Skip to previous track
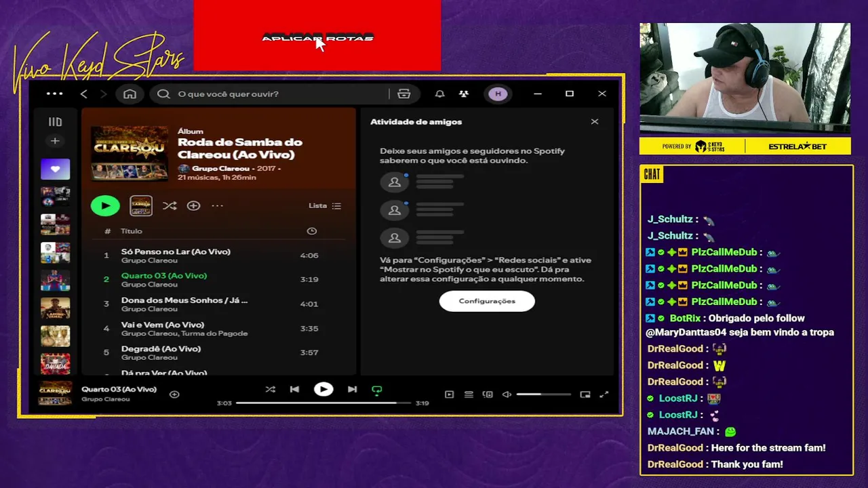 (294, 389)
